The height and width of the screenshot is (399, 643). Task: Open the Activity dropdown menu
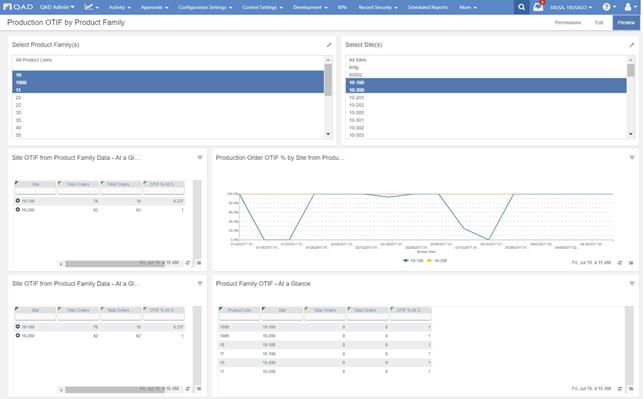coord(120,7)
